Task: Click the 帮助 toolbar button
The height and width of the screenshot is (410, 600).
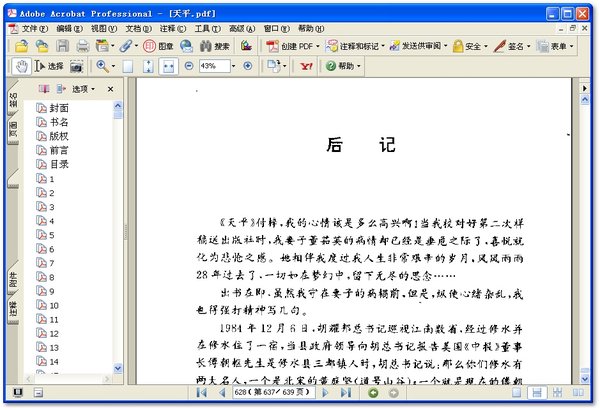Action: tap(343, 66)
